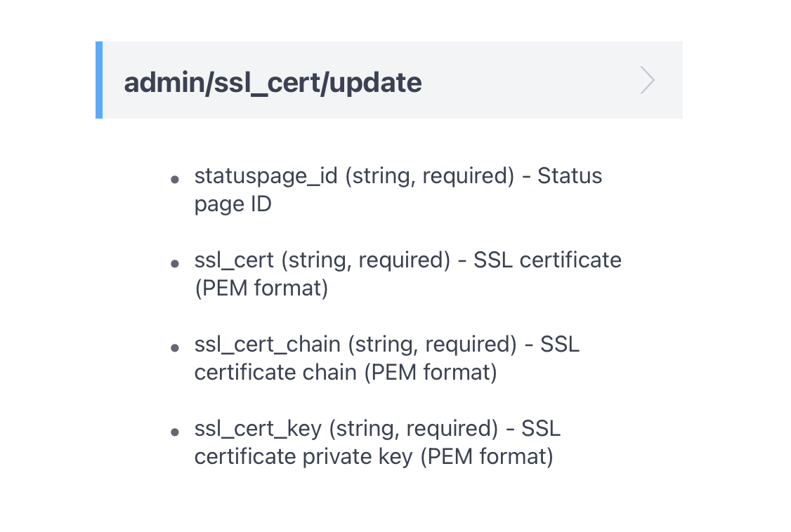
Task: Click "(PEM format)" under the ssl_cert entry
Action: pyautogui.click(x=261, y=288)
